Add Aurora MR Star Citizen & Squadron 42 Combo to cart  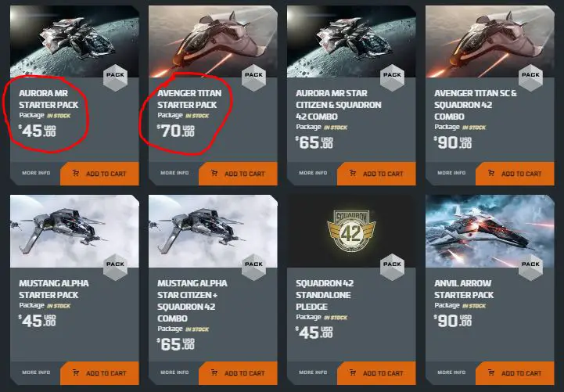coord(376,174)
